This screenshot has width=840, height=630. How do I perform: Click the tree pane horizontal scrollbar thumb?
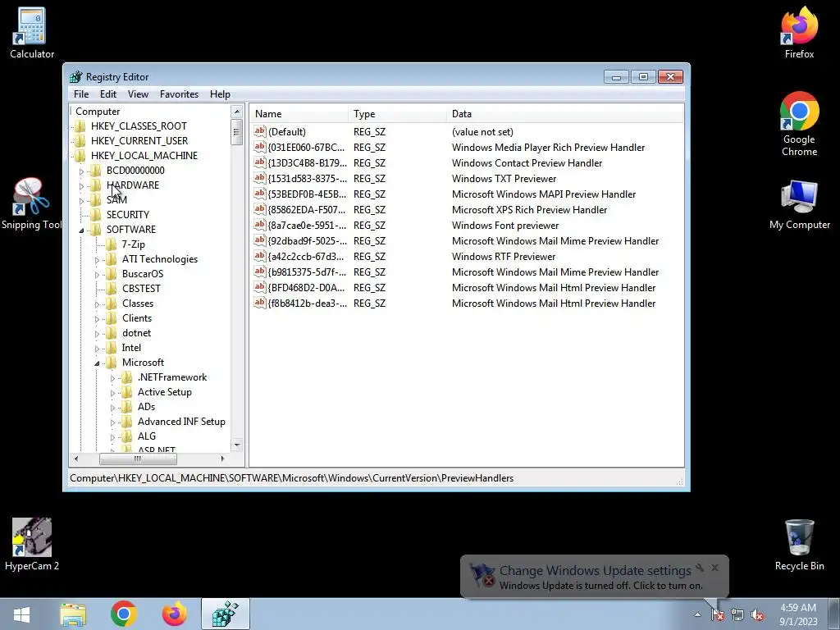click(138, 459)
